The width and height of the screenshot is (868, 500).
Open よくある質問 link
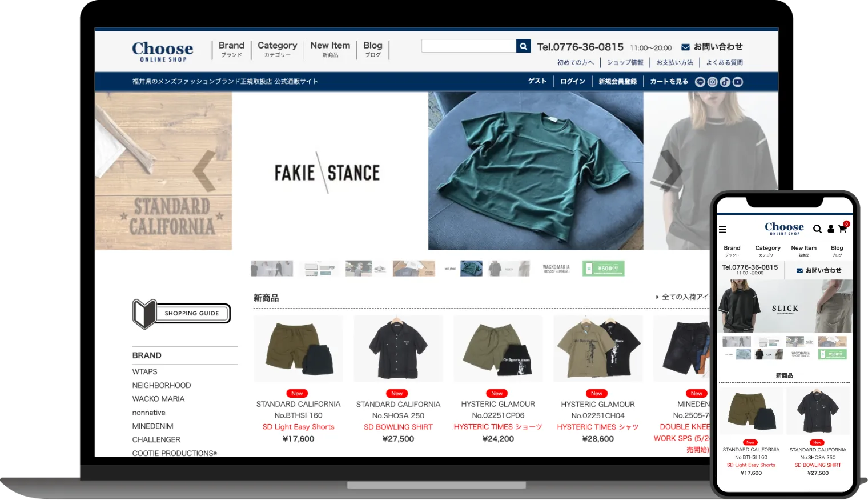(724, 63)
